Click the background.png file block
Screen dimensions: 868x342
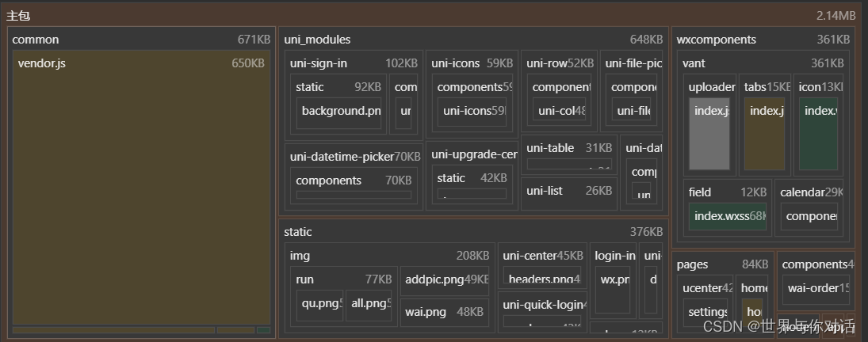pos(341,111)
